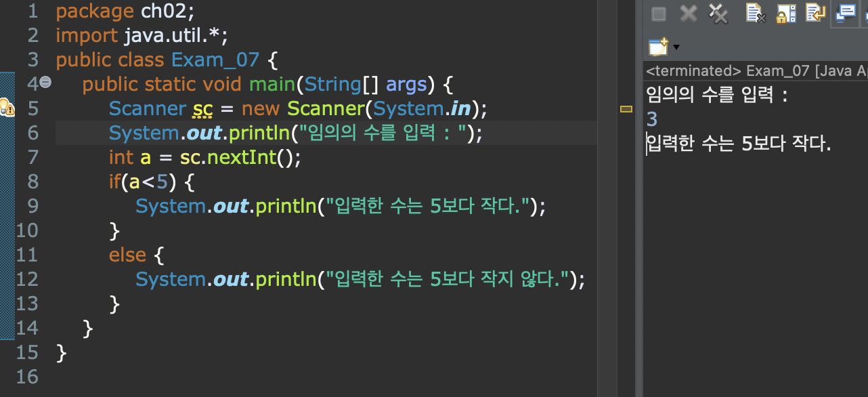Click the string "입력한 수는 5보다 작지 않다."
The width and height of the screenshot is (868, 397).
click(x=448, y=279)
